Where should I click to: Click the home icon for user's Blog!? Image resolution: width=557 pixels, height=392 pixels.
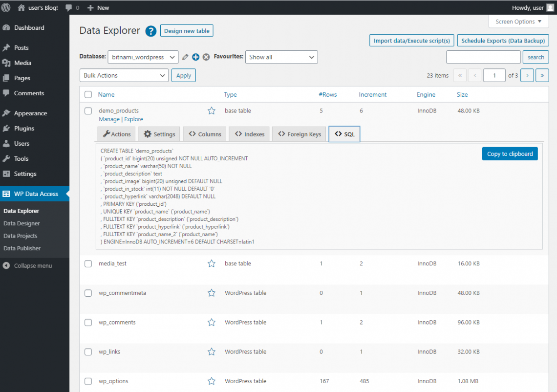click(x=21, y=7)
